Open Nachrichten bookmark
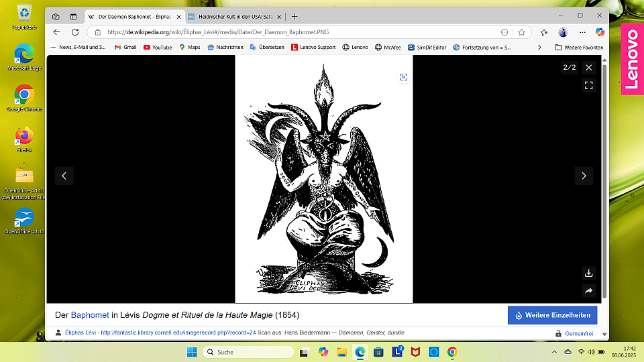 tap(225, 47)
